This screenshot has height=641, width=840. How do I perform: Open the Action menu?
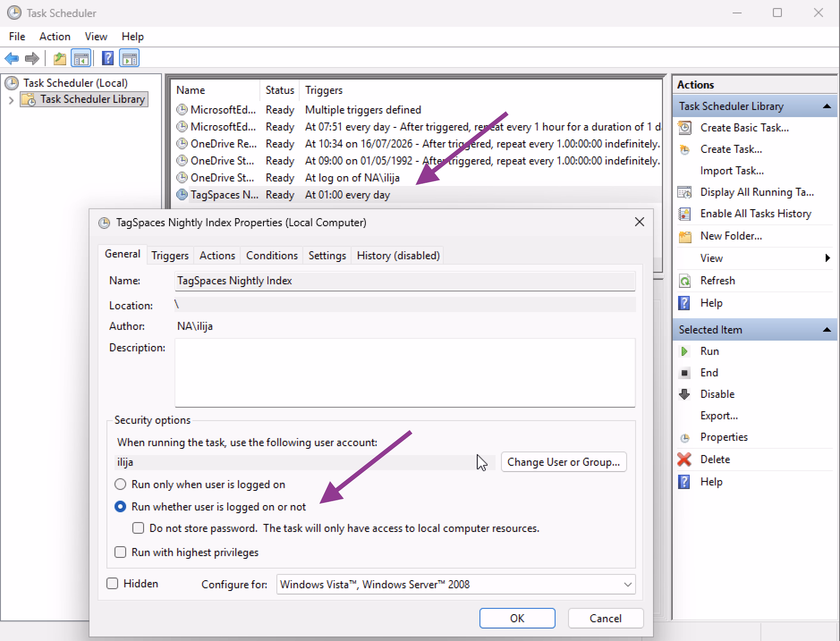[x=55, y=37]
